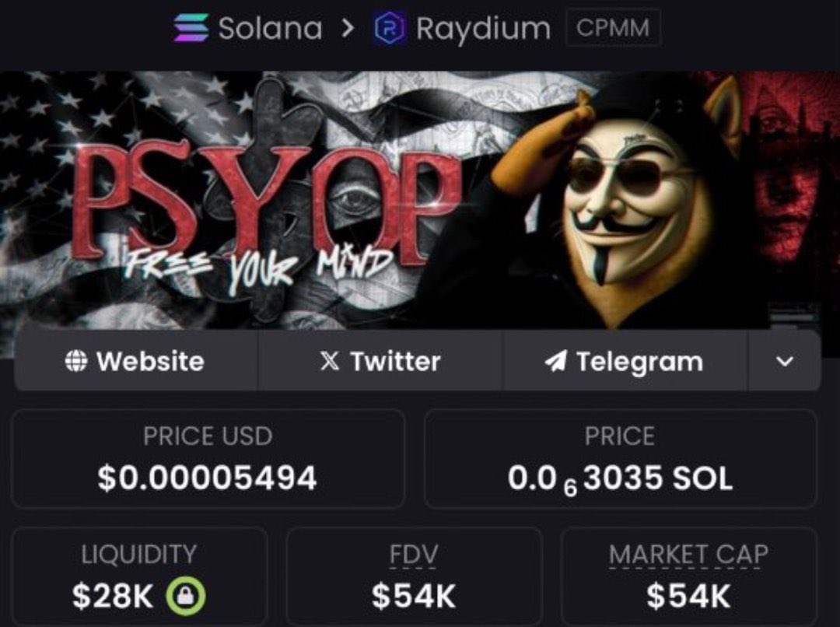Click the Raydium hexagon logo icon
The image size is (840, 627).
coord(390,28)
